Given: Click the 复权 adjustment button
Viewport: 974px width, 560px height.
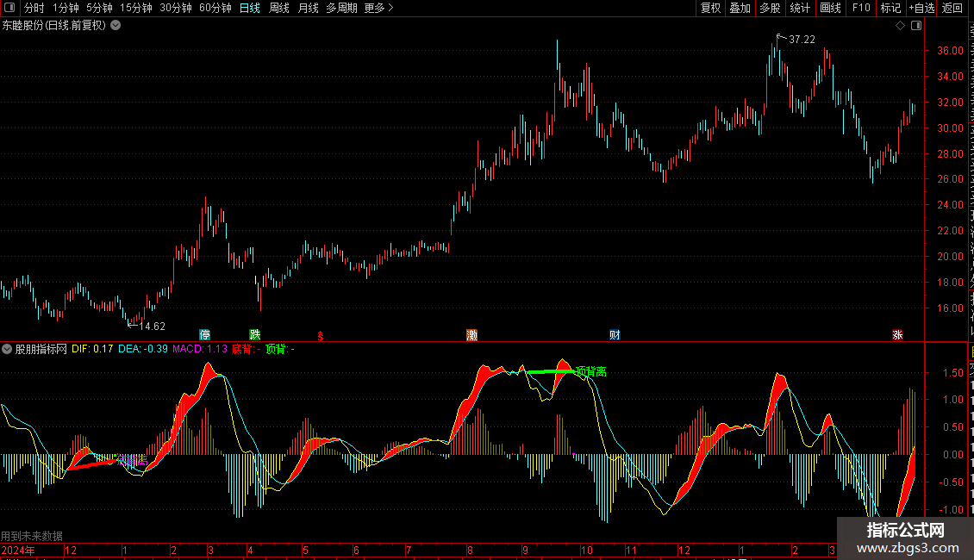Looking at the screenshot, I should tap(710, 8).
